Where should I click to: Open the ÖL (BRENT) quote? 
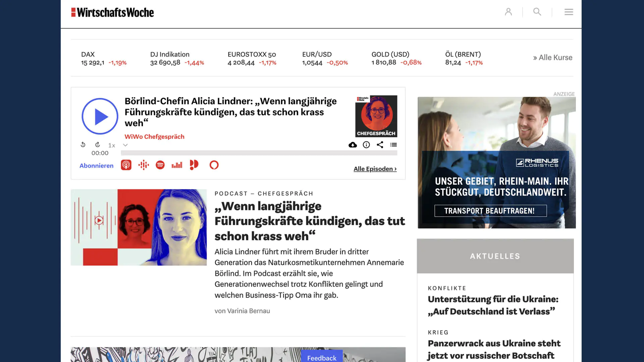coord(464,58)
